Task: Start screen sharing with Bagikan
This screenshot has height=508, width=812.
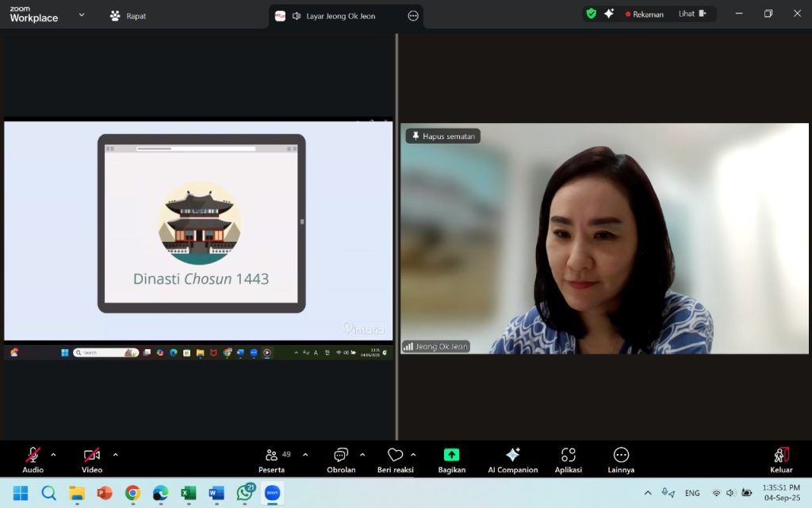Action: 451,459
